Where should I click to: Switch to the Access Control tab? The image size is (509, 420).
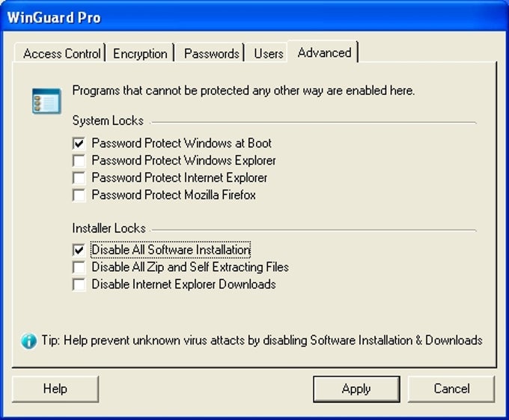pyautogui.click(x=61, y=54)
